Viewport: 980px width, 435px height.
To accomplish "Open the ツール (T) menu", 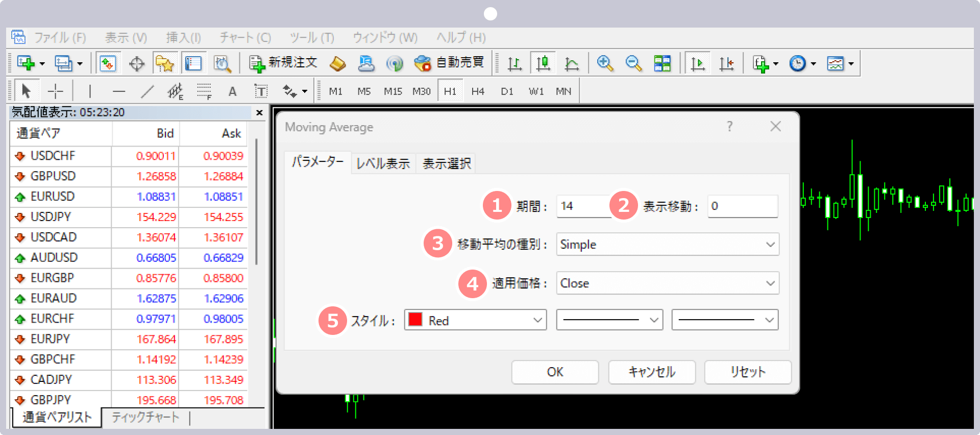I will tap(312, 38).
